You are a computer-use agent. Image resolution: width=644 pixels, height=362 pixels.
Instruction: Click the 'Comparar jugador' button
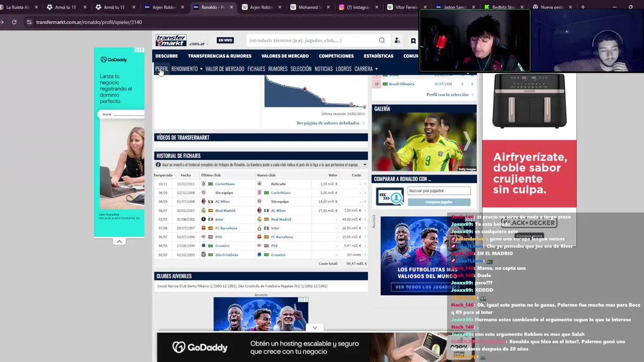pyautogui.click(x=439, y=202)
